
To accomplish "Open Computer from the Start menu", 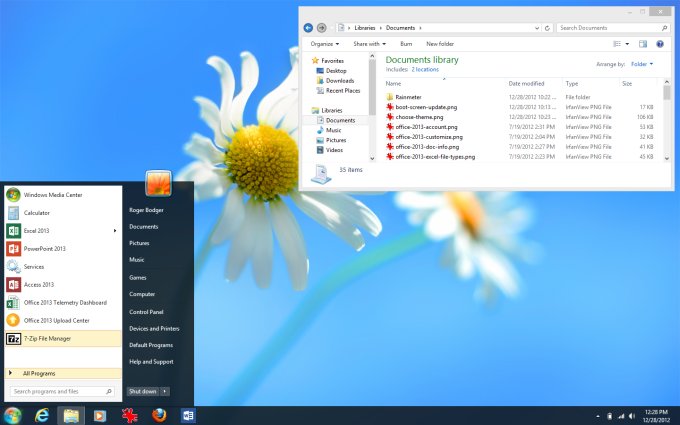I will 142,294.
